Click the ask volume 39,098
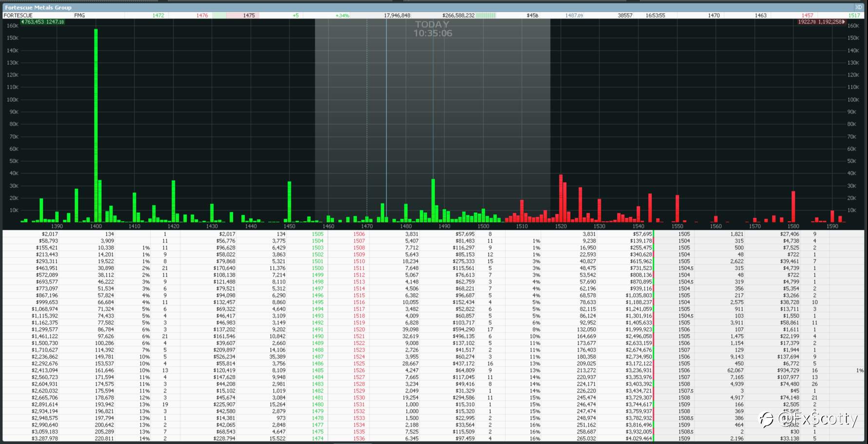868x444 pixels. (x=410, y=330)
